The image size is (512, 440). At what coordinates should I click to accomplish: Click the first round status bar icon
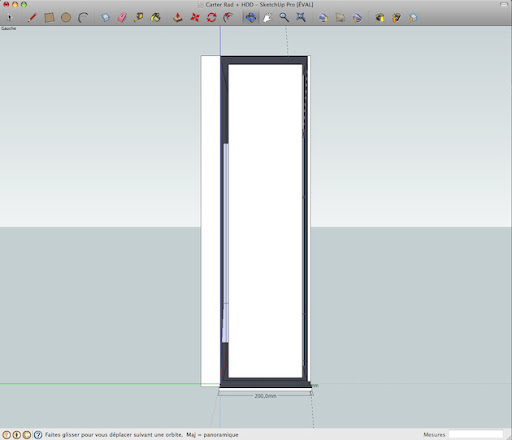coord(7,435)
